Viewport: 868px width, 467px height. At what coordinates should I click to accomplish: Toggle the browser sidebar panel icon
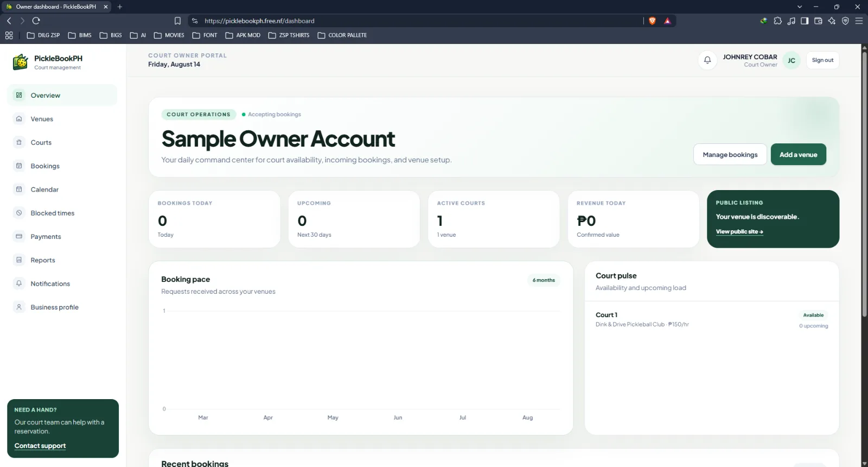(x=805, y=21)
